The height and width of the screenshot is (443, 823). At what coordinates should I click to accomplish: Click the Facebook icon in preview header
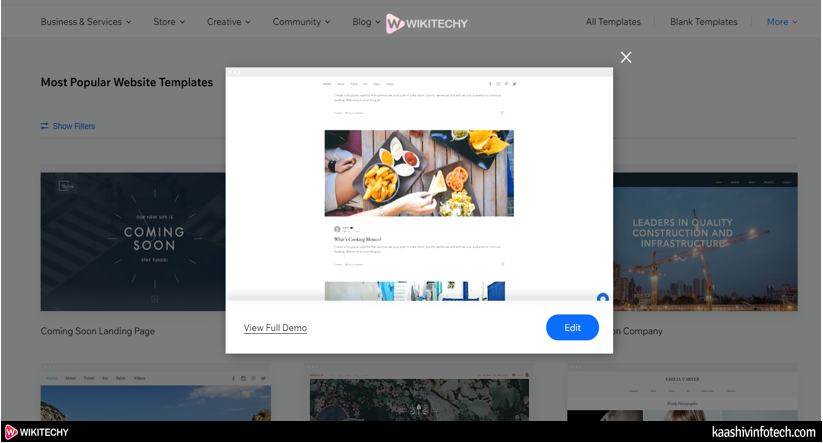pos(489,84)
